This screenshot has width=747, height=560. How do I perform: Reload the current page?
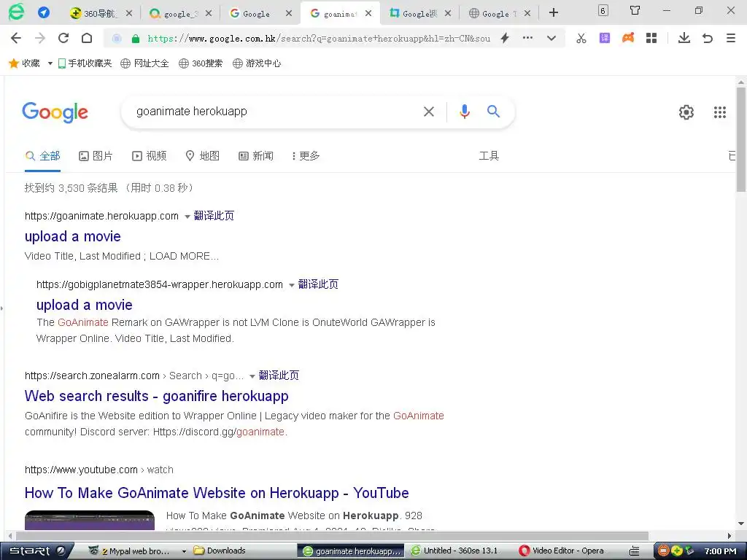pyautogui.click(x=63, y=38)
